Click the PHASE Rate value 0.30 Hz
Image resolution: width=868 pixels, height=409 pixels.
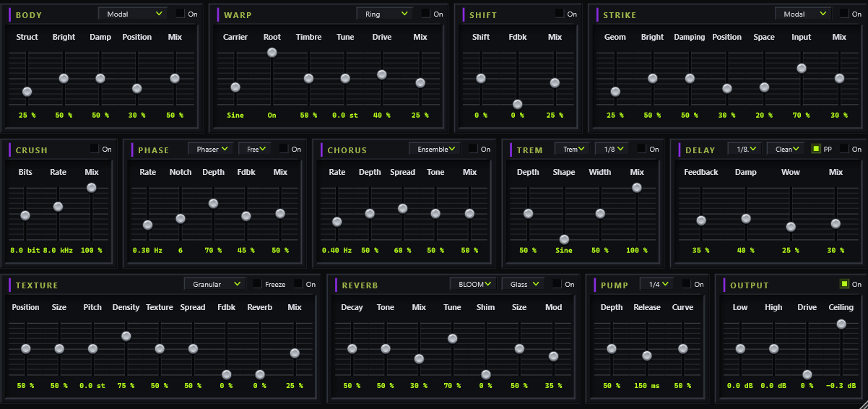pyautogui.click(x=147, y=251)
